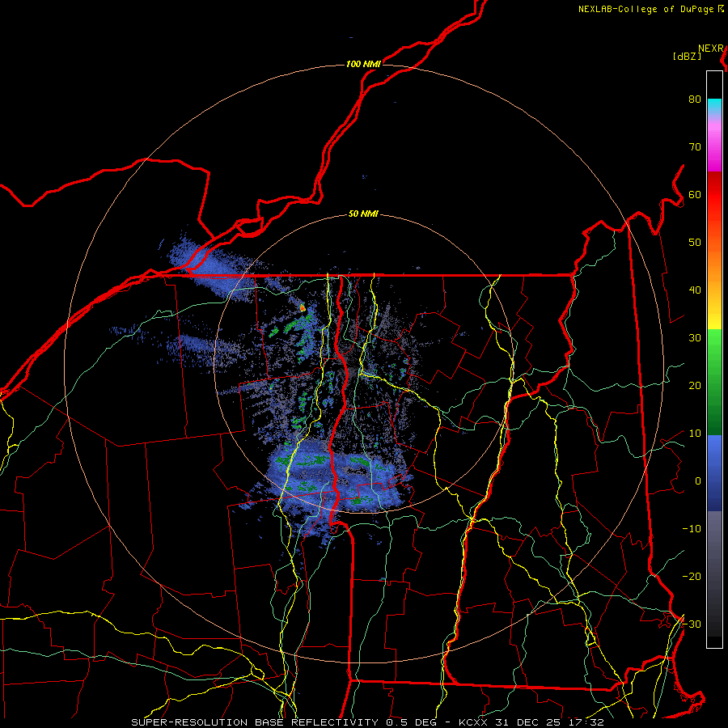The width and height of the screenshot is (728, 728).
Task: Click the 0 dBZ scale value
Action: pos(698,481)
